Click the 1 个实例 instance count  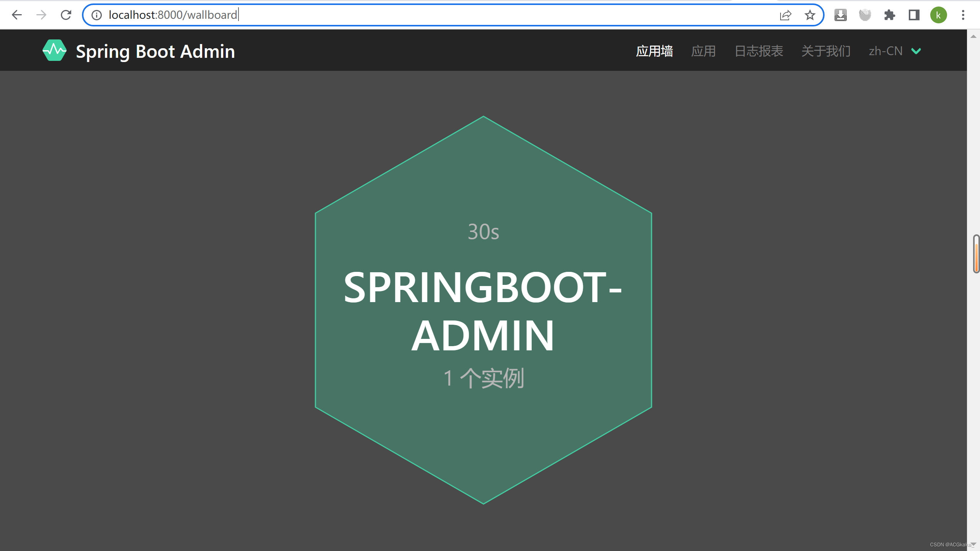[x=483, y=378]
